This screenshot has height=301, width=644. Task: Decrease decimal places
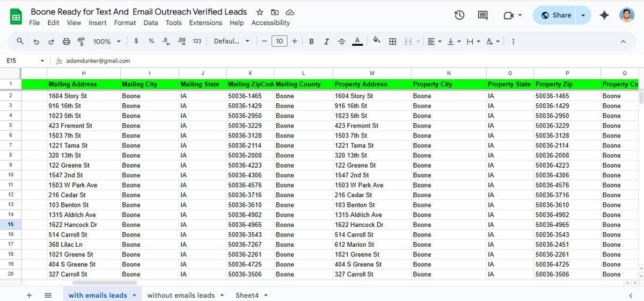point(166,41)
